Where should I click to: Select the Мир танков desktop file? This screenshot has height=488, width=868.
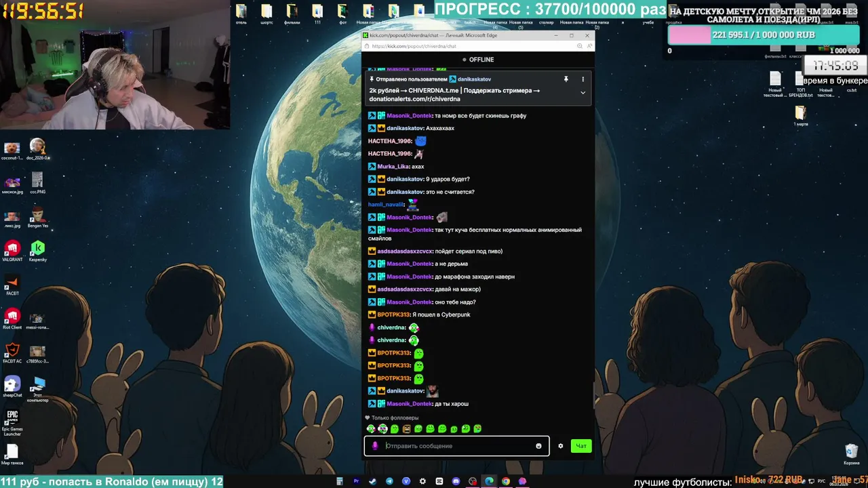pos(12,454)
